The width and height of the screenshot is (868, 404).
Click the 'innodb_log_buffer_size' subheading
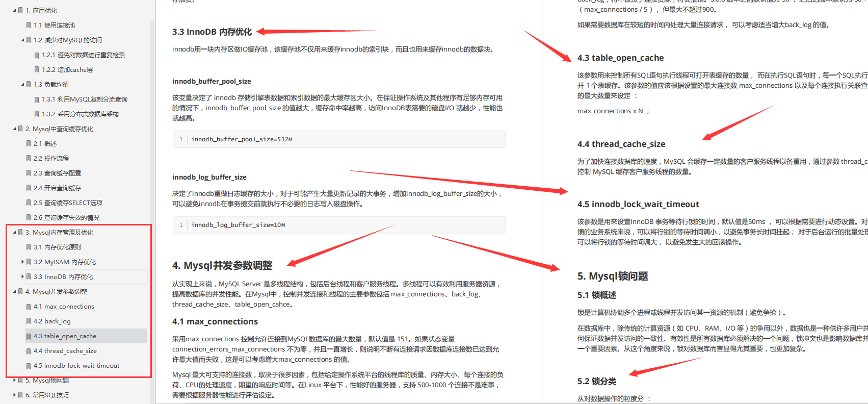209,177
